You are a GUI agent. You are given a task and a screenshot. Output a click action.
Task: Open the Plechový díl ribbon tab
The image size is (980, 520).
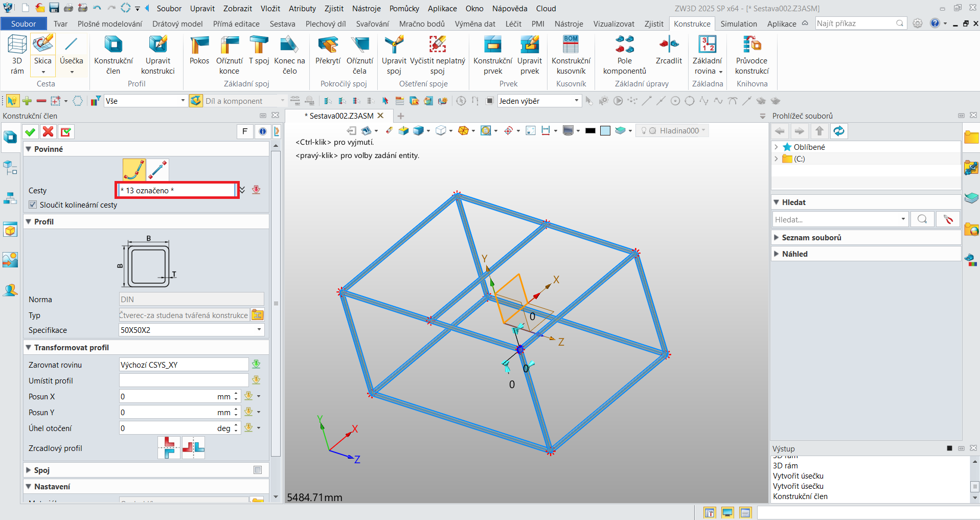pyautogui.click(x=326, y=24)
